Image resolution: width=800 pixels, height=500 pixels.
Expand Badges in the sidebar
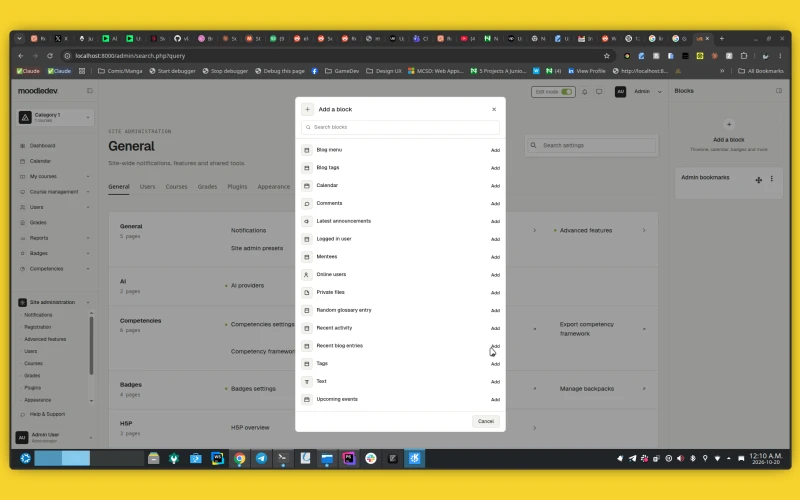(55, 253)
